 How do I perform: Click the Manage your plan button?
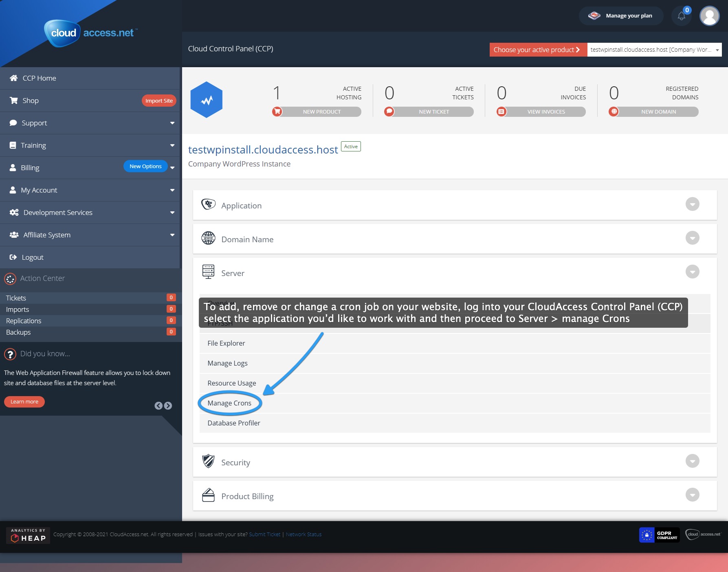pos(621,16)
